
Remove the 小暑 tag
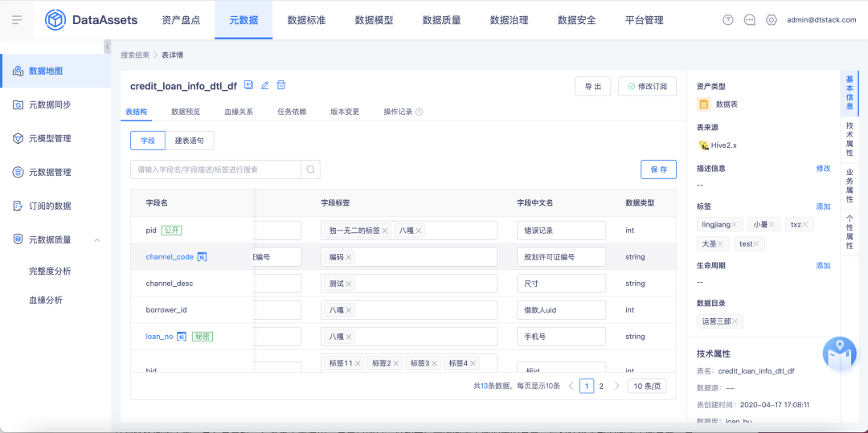click(x=771, y=224)
